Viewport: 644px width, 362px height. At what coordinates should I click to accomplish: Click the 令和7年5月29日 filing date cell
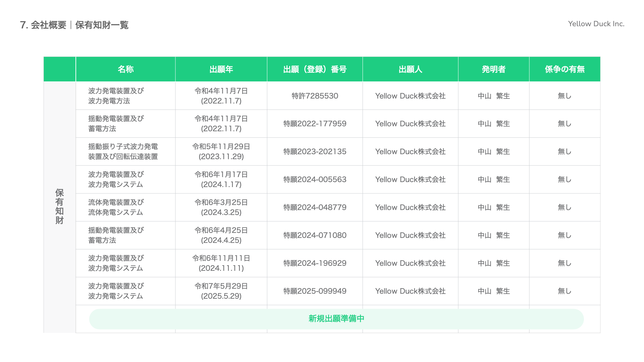pos(221,291)
